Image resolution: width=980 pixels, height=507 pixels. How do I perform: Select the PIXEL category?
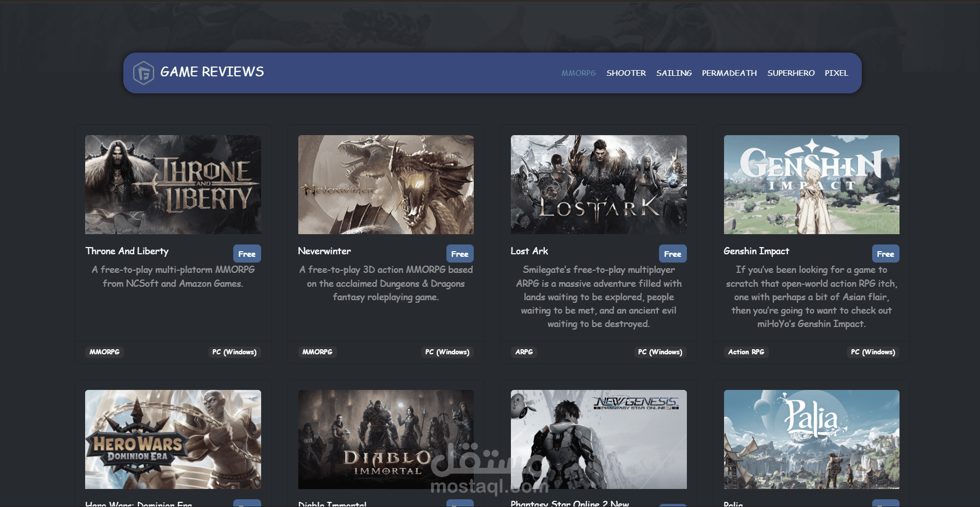[836, 73]
